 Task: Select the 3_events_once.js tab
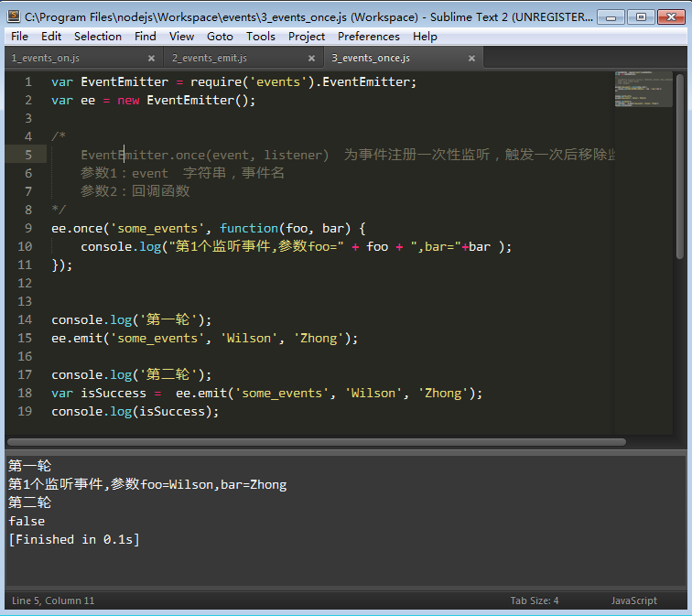[x=403, y=58]
